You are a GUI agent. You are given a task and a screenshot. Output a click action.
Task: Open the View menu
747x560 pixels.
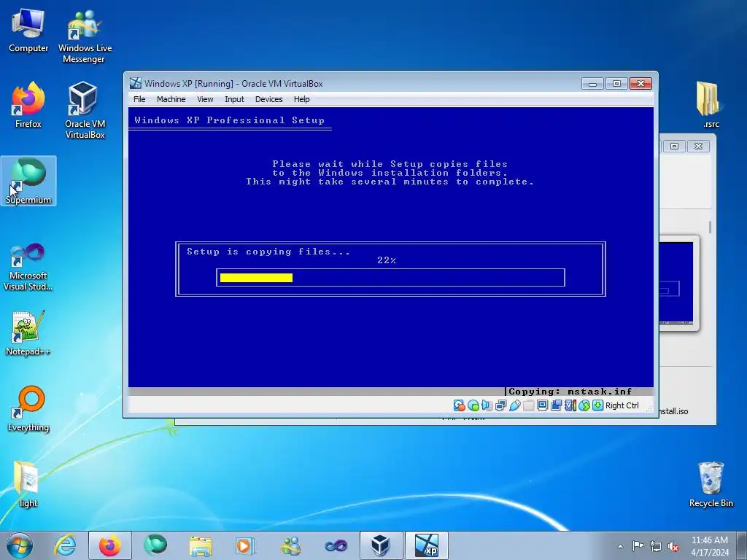205,99
